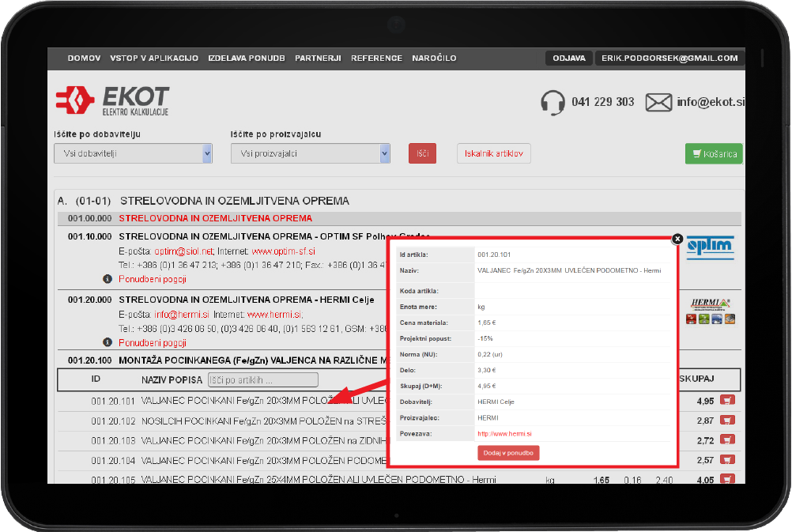
Task: Add the 2,87 item using its cart icon
Action: point(727,420)
